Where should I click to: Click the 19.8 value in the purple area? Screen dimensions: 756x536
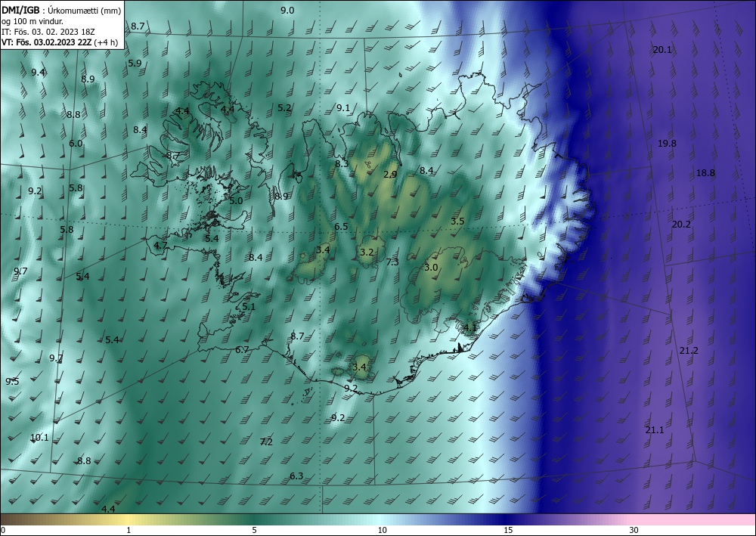coord(668,144)
